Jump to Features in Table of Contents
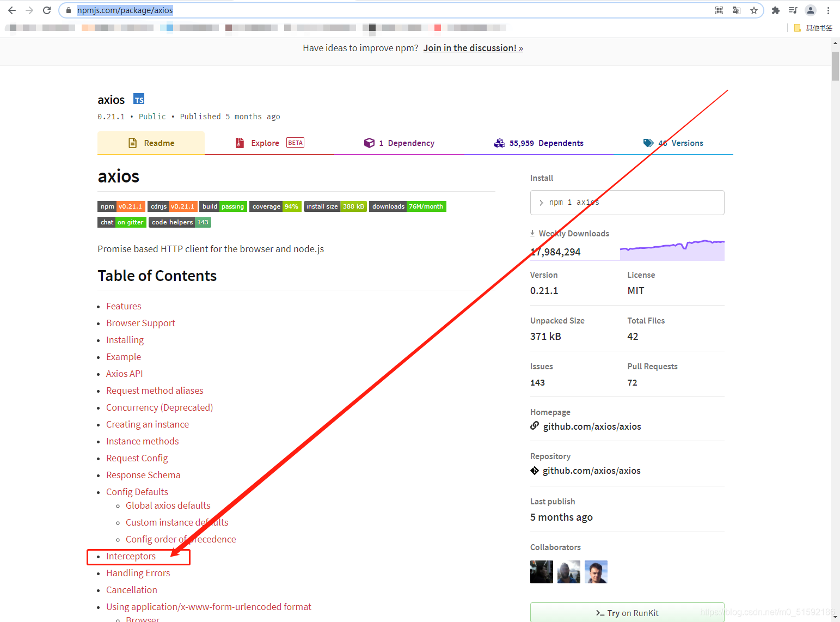Screen dimensions: 840x622 124,306
